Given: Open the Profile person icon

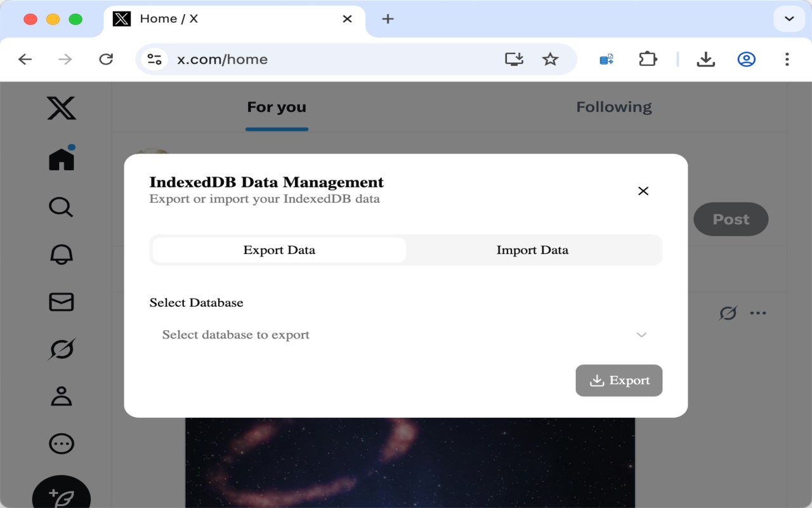Looking at the screenshot, I should [62, 396].
